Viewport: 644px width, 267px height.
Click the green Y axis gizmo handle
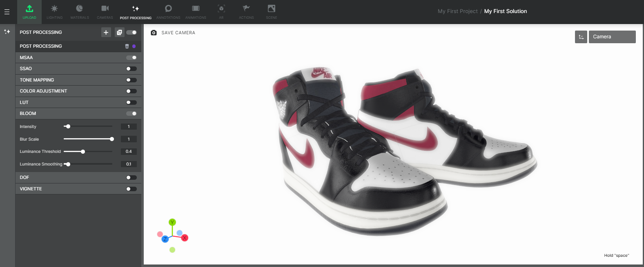click(172, 222)
